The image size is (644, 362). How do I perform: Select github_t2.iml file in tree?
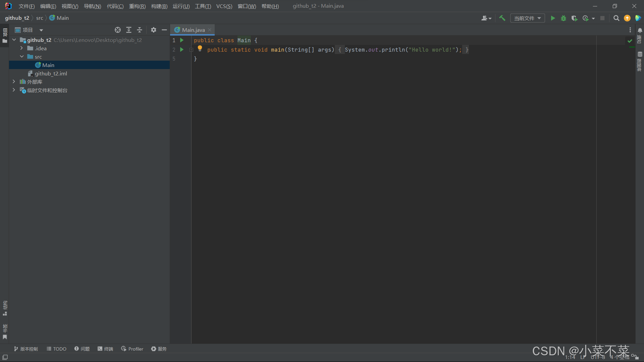point(51,73)
